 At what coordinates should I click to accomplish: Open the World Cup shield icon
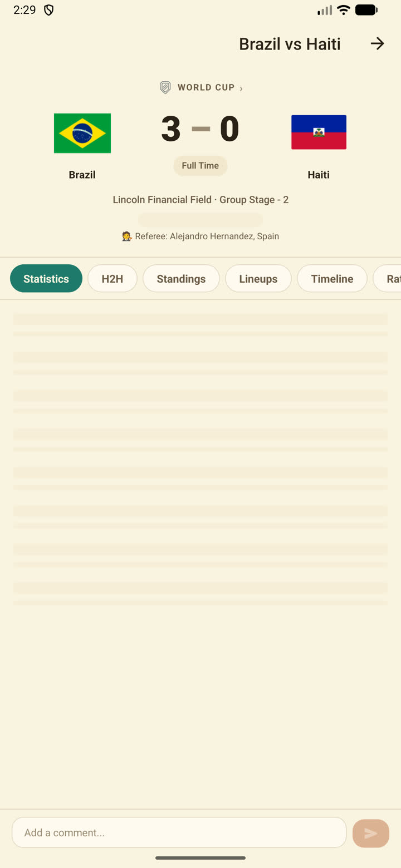(165, 87)
